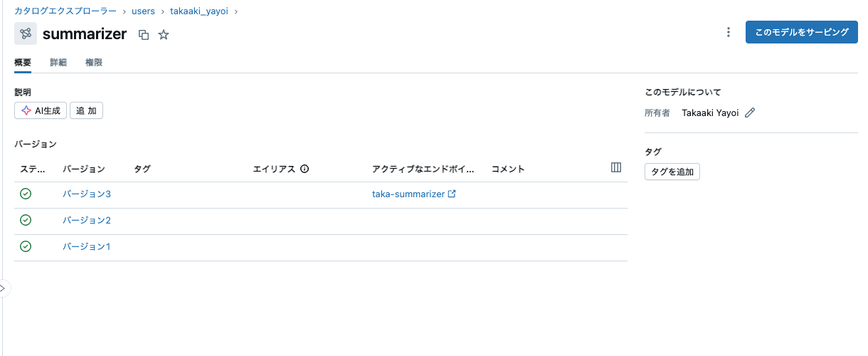The width and height of the screenshot is (868, 356).
Task: Click the タグ column header
Action: 142,169
